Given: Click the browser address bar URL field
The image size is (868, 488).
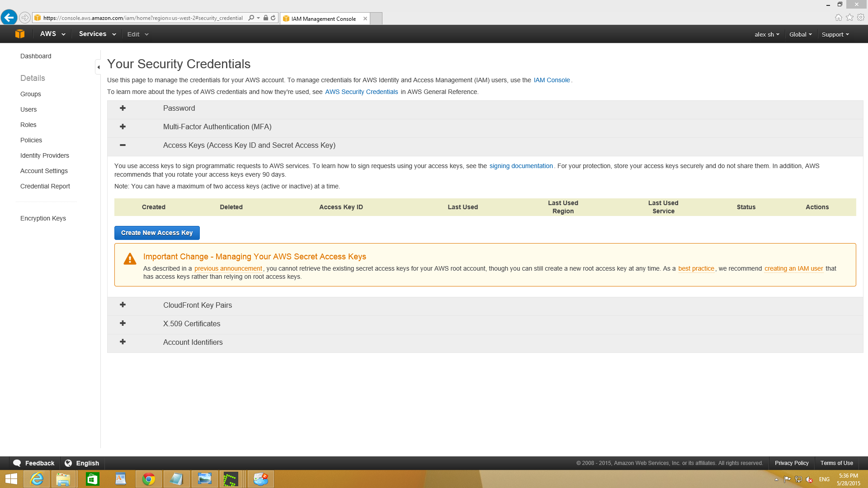Looking at the screenshot, I should [143, 18].
